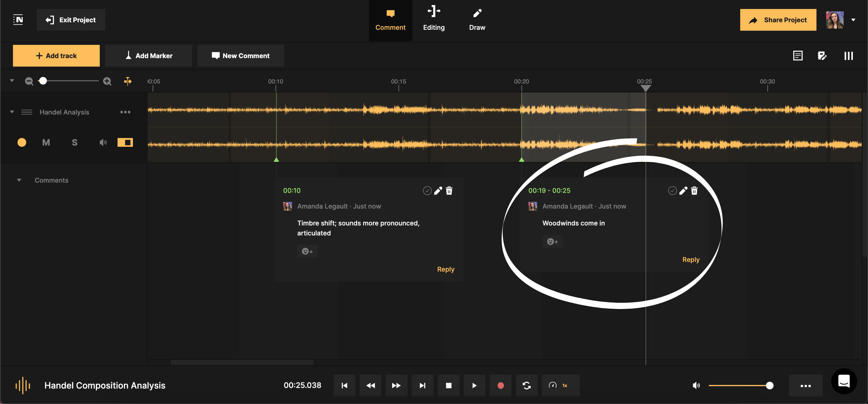
Task: Open the Handel Analysis track options menu
Action: tap(125, 112)
